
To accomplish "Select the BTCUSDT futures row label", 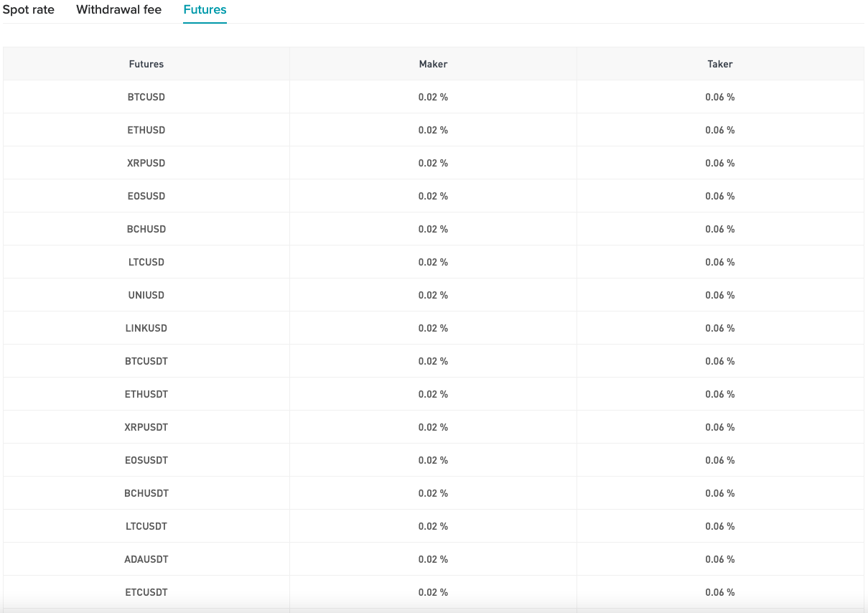I will click(146, 361).
